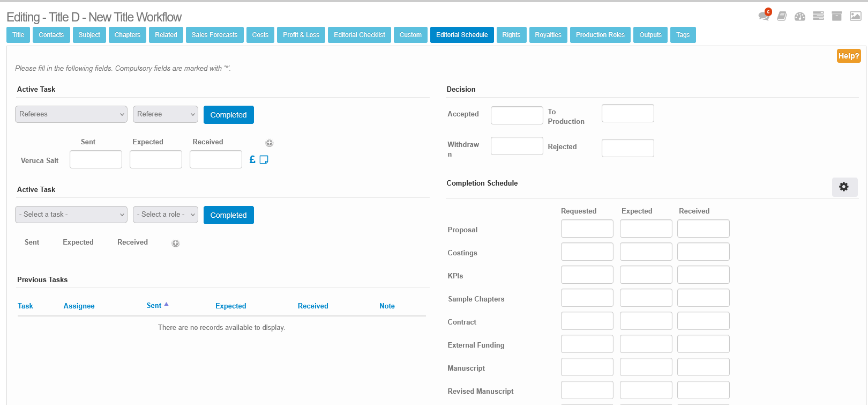The height and width of the screenshot is (405, 868).
Task: Go to the Related tab
Action: tap(166, 35)
